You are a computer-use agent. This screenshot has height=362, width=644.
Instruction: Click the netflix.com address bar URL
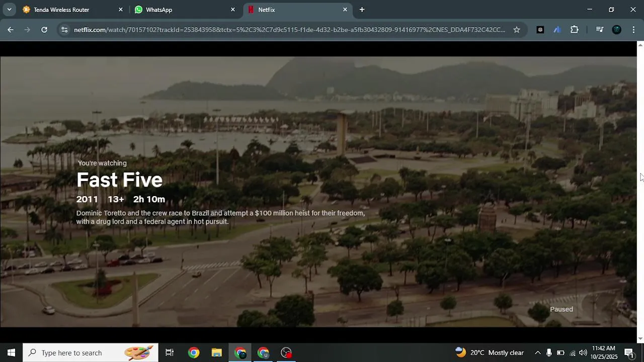289,30
